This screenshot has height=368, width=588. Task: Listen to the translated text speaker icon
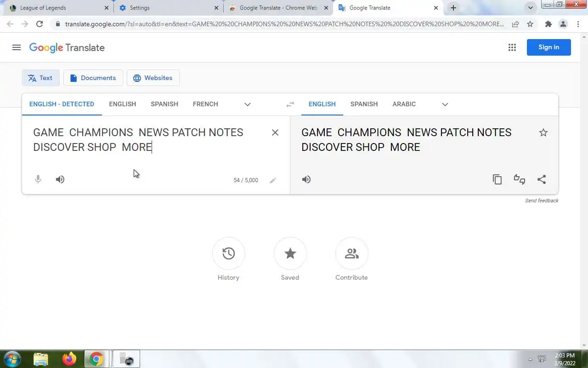306,179
